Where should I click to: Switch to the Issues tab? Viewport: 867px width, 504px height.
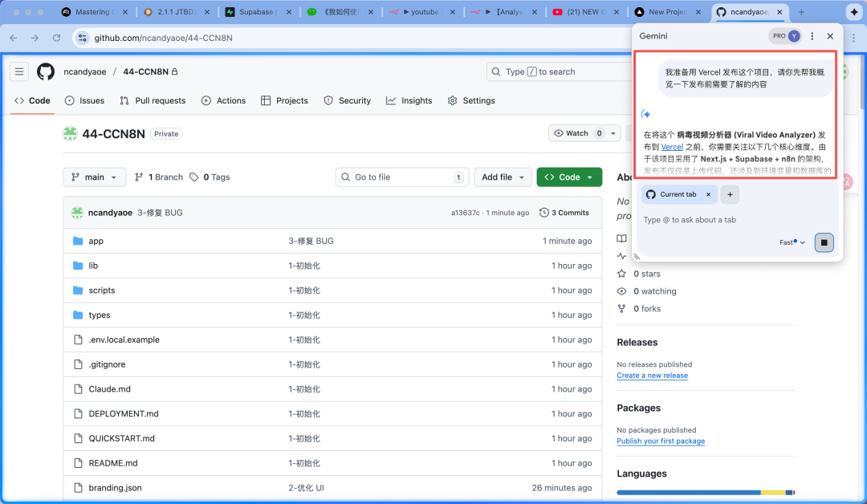click(84, 100)
